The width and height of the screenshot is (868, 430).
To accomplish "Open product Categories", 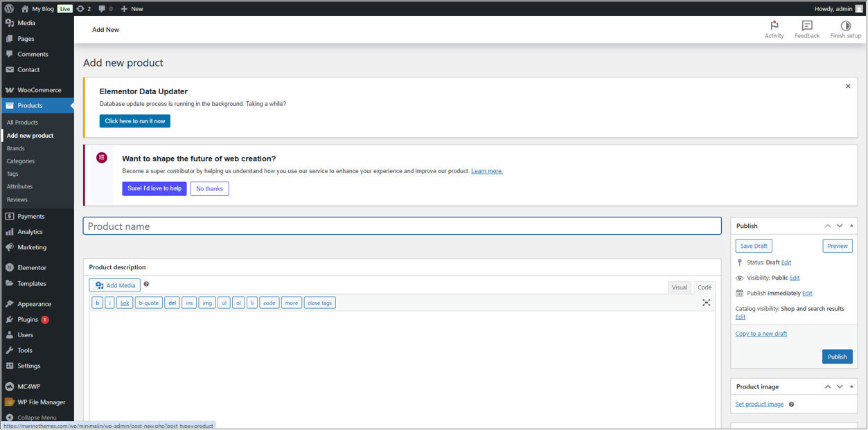I will [x=20, y=161].
